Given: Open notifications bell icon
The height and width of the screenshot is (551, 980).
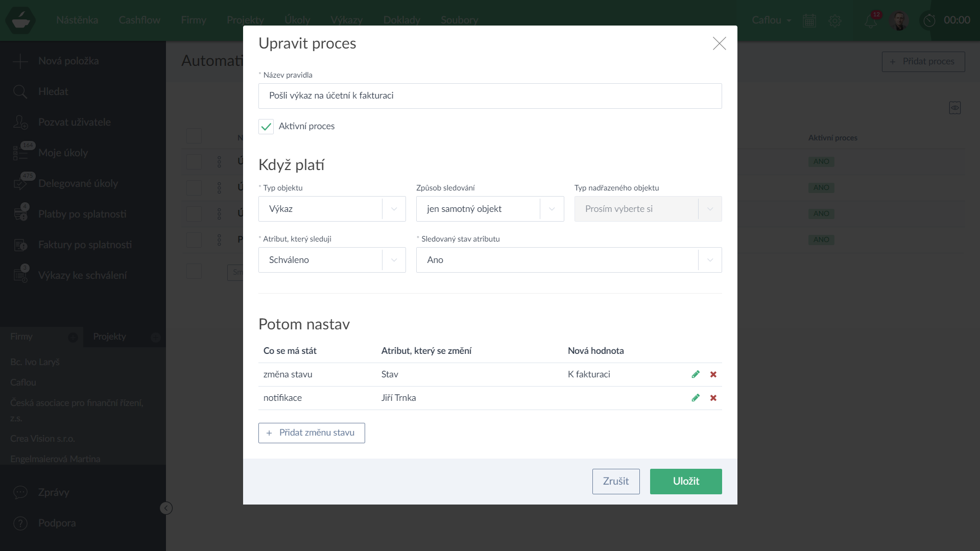Looking at the screenshot, I should click(x=871, y=21).
